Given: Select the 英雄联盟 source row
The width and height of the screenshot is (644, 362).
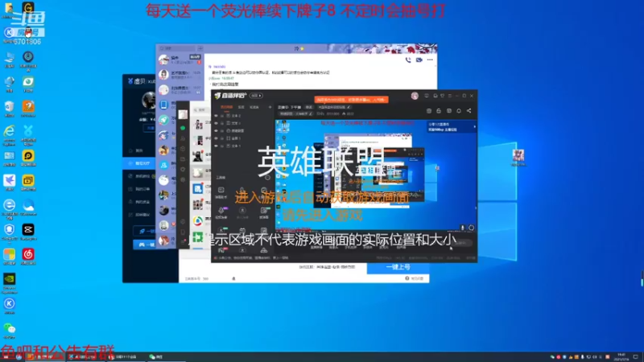Looking at the screenshot, I should 243,130.
